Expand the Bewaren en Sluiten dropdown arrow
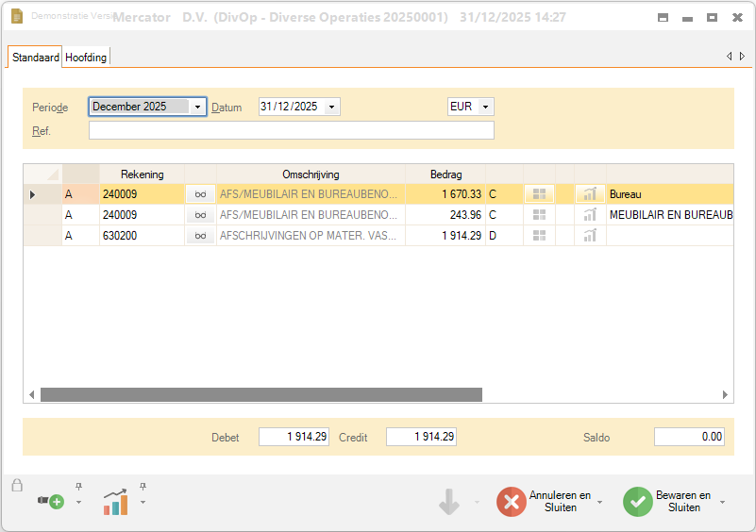 [723, 503]
